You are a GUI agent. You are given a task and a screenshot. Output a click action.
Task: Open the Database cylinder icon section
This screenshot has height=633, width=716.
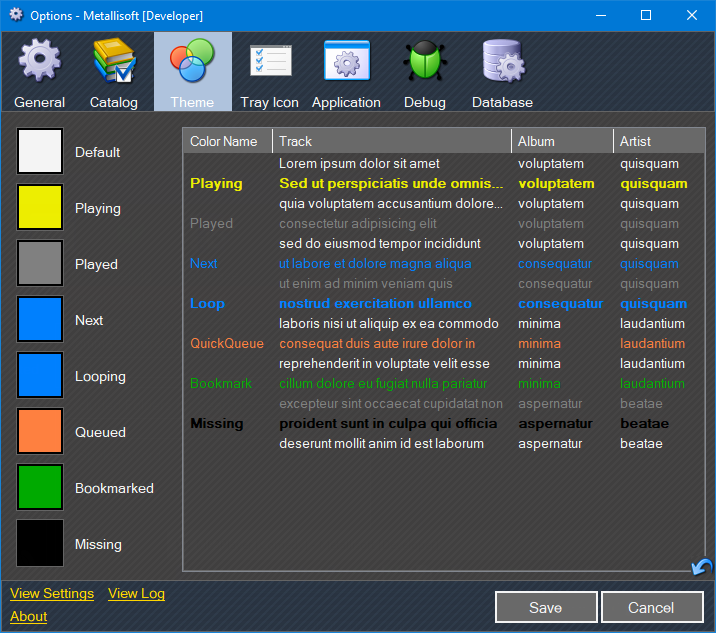(x=502, y=72)
